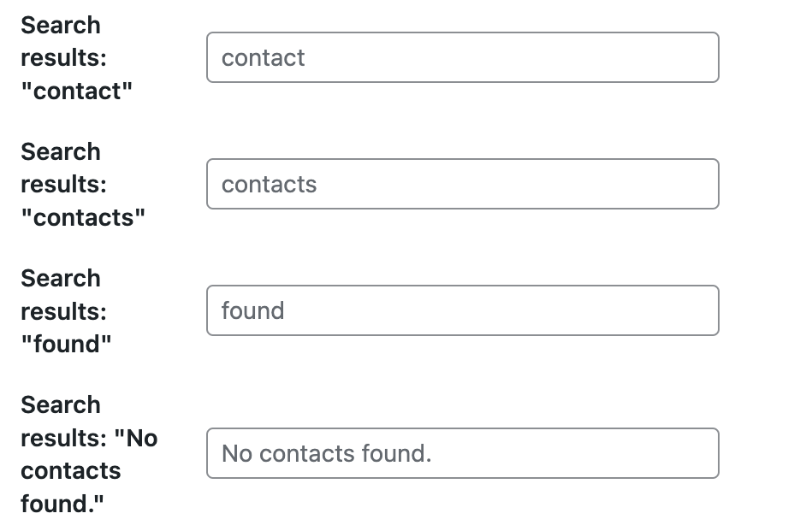Place cursor on the "found" placeholder text
The height and width of the screenshot is (531, 812).
pyautogui.click(x=252, y=310)
